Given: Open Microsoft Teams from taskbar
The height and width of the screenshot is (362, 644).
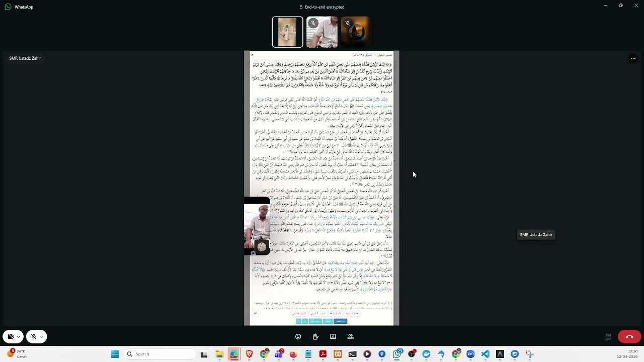Looking at the screenshot, I should (x=279, y=354).
